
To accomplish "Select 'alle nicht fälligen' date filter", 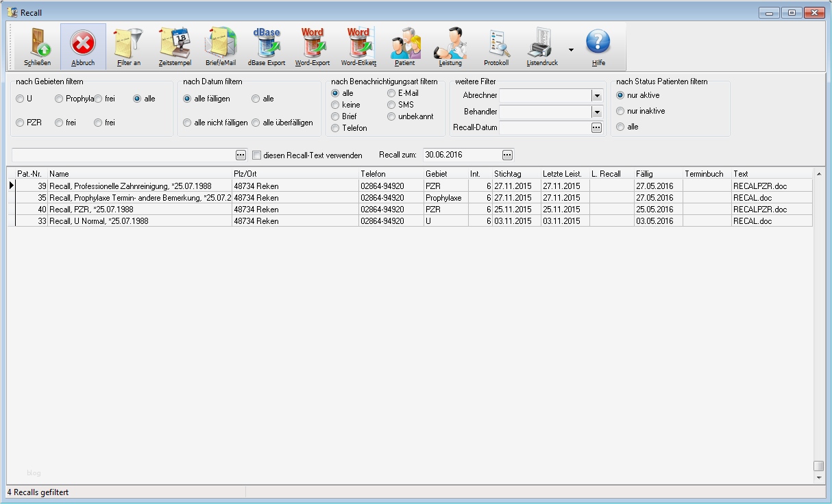I will (187, 123).
